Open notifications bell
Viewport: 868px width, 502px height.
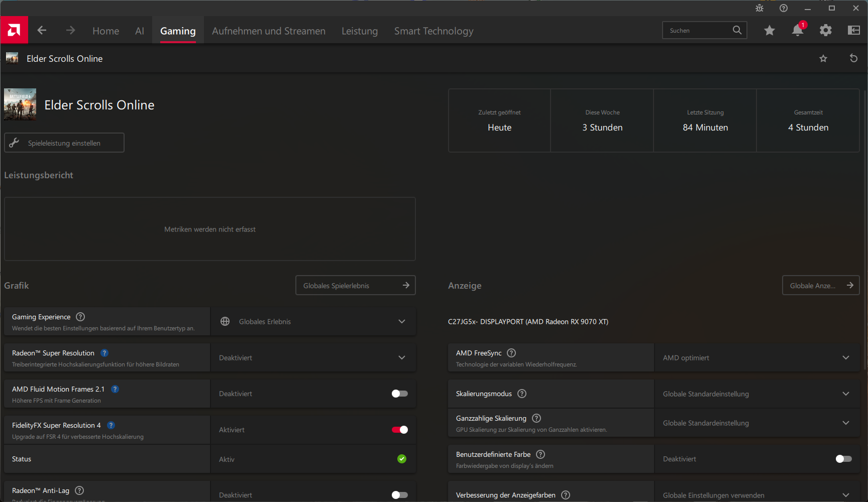click(798, 30)
